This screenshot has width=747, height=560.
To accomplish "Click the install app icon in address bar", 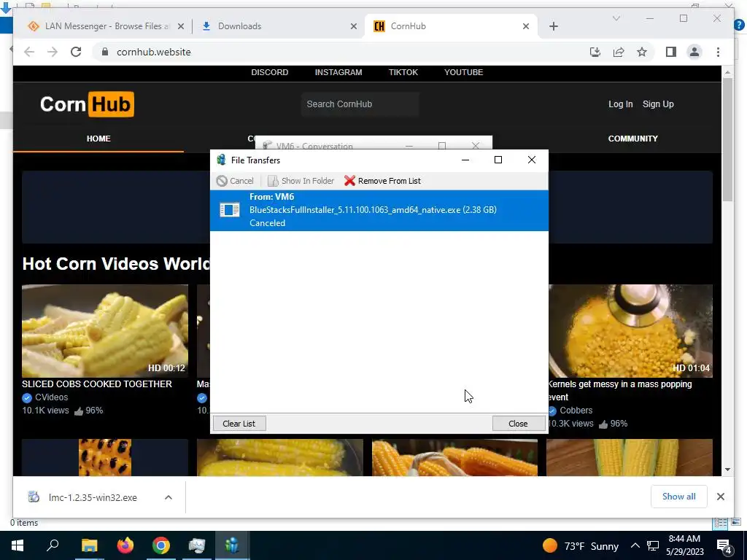I will [x=595, y=52].
